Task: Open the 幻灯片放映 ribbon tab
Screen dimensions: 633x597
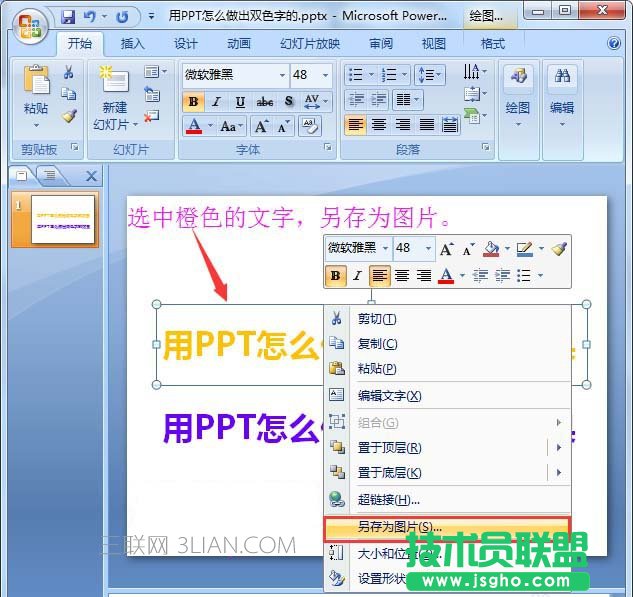Action: [x=310, y=44]
